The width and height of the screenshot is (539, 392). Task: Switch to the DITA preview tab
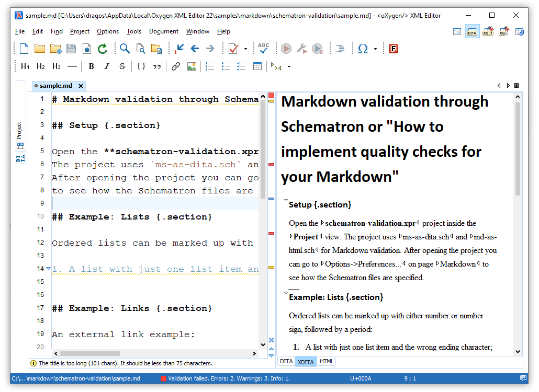point(286,361)
